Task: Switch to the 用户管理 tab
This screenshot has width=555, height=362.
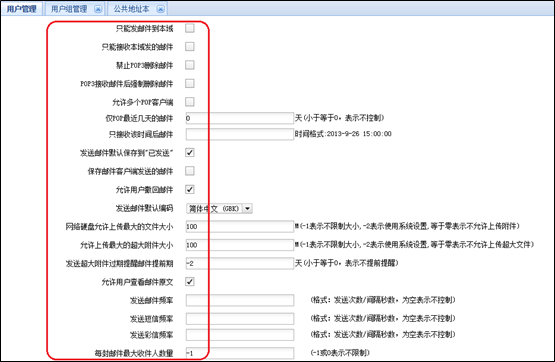Action: coord(22,9)
